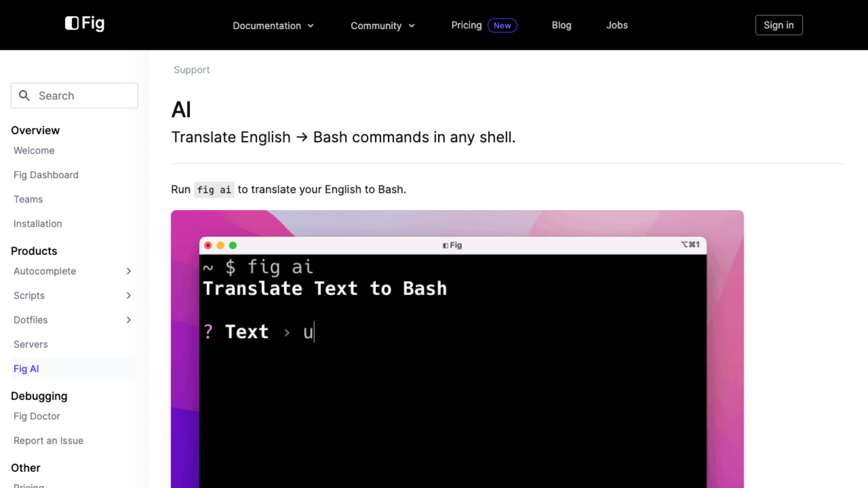Click the Products section heading
Screen dimensions: 868x488
(x=34, y=251)
